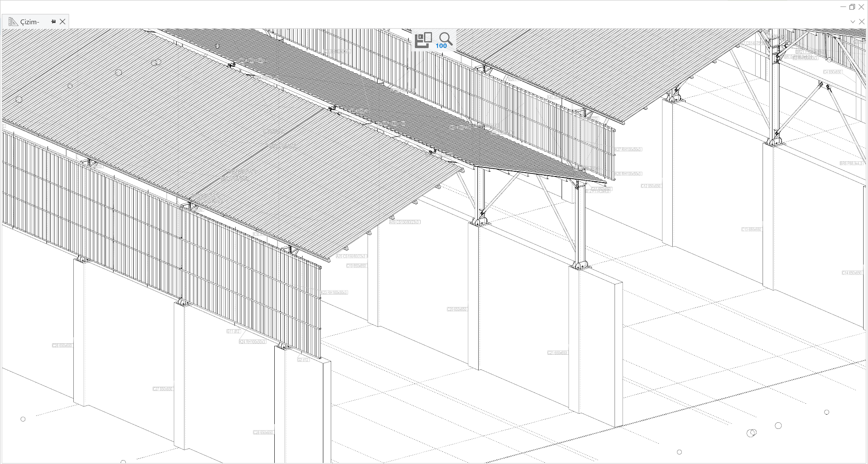Close the Çizim drawing tab
This screenshot has width=868, height=464.
[62, 21]
